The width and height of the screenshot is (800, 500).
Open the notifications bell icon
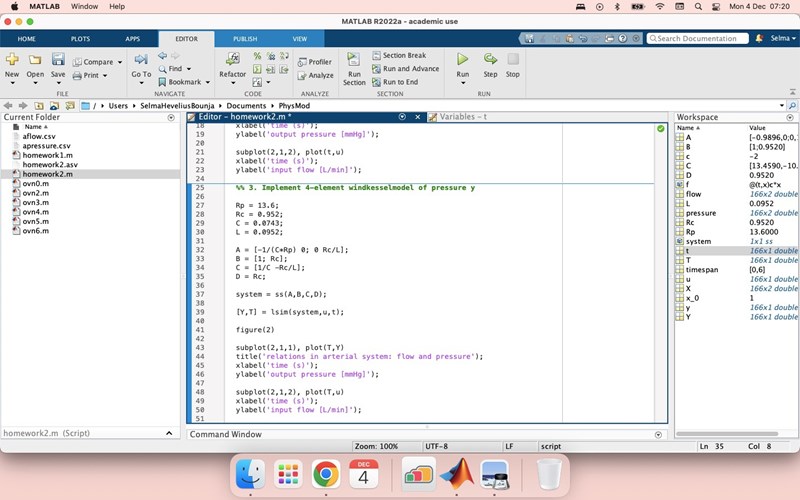758,38
